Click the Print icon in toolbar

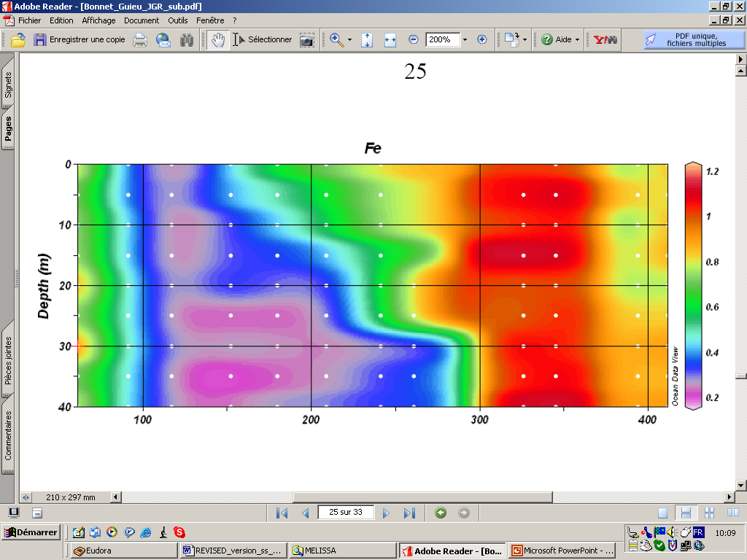[x=140, y=40]
